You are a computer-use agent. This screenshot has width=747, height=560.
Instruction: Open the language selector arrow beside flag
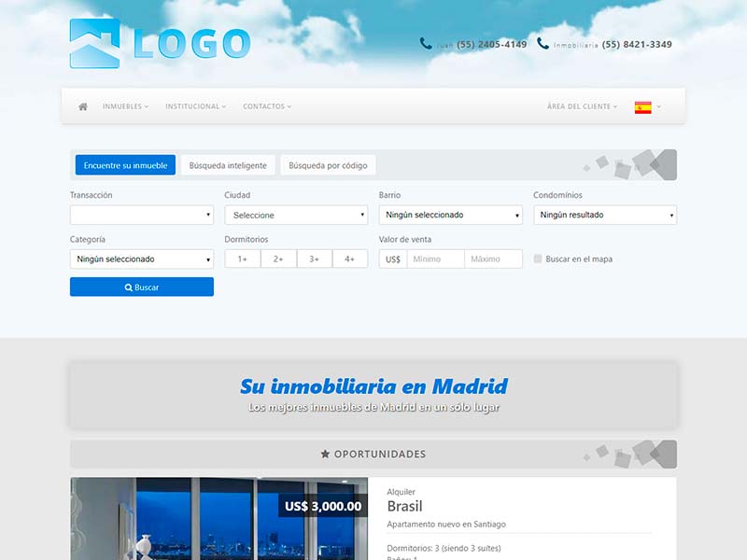click(x=659, y=107)
